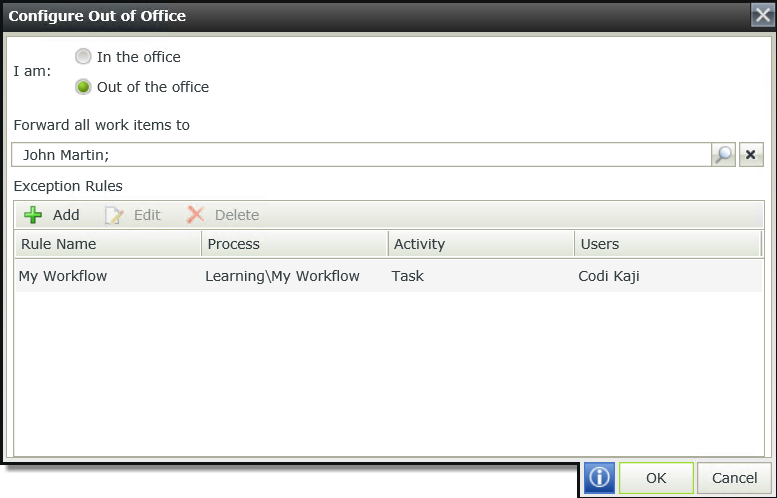The width and height of the screenshot is (777, 498).
Task: Select the Out of the office option
Action: [84, 87]
